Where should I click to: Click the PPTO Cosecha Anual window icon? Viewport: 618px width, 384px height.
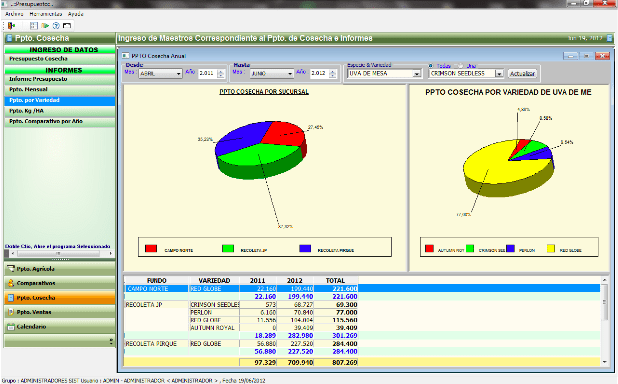click(125, 56)
